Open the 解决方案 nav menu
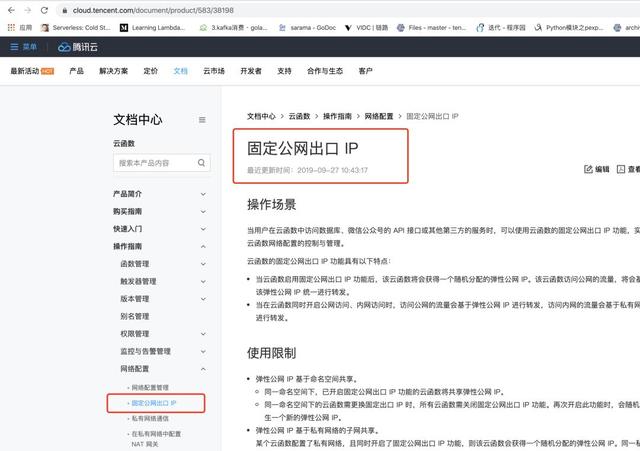Viewport: 640px width, 451px height. point(113,71)
